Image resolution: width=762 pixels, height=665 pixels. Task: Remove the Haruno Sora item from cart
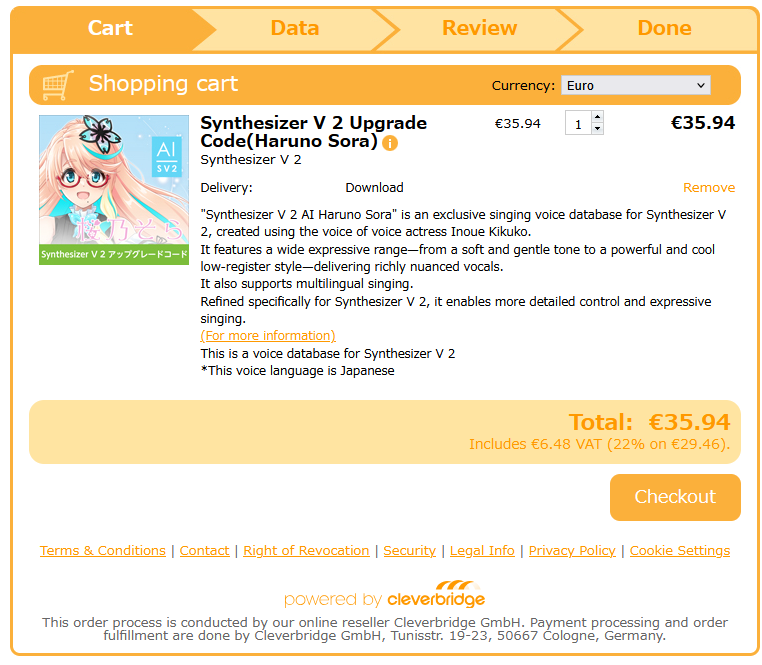[x=709, y=188]
